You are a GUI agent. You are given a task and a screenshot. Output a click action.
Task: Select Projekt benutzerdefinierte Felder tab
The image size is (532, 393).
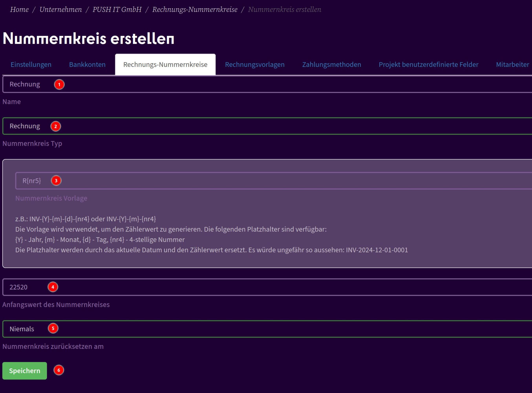pyautogui.click(x=428, y=64)
